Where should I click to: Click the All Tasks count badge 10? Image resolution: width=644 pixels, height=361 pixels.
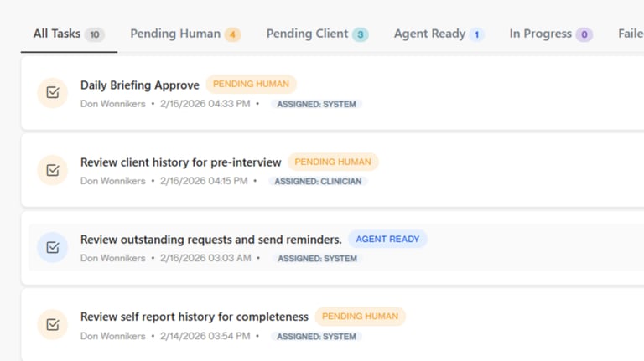[95, 34]
